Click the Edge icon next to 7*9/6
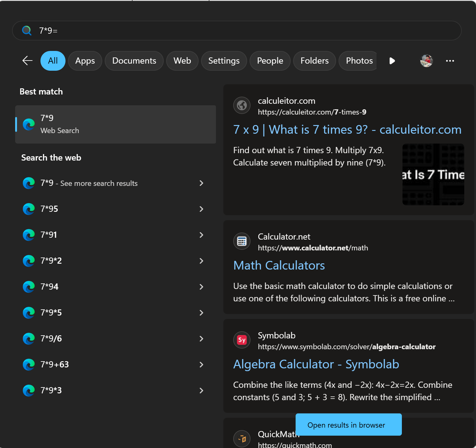 [29, 339]
